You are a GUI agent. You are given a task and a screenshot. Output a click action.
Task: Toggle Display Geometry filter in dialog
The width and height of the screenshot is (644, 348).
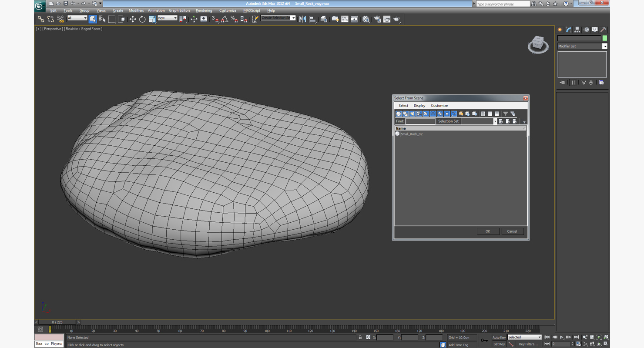tap(398, 114)
